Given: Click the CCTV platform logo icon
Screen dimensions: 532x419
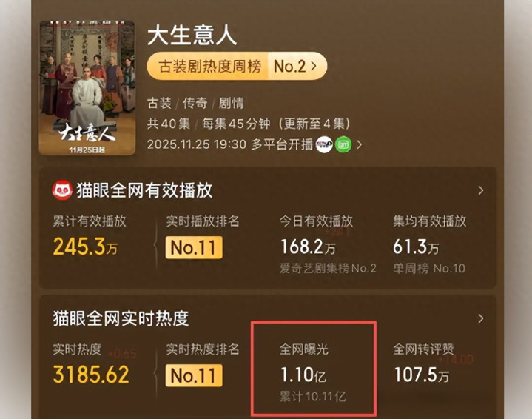Looking at the screenshot, I should pyautogui.click(x=324, y=145).
